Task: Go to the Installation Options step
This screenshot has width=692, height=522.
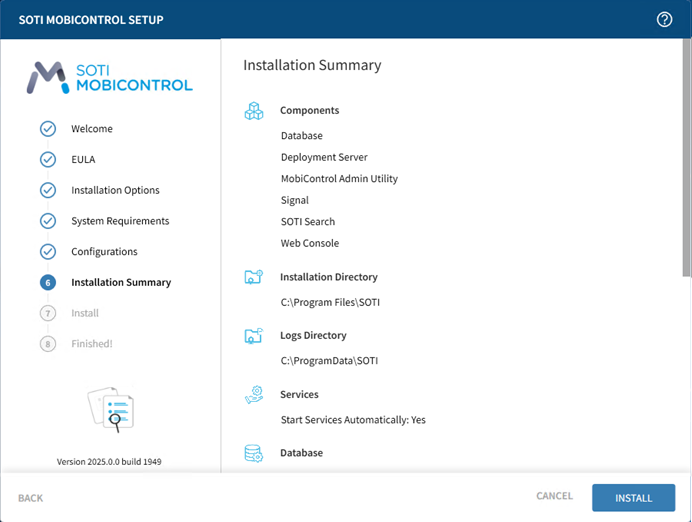Action: point(115,191)
